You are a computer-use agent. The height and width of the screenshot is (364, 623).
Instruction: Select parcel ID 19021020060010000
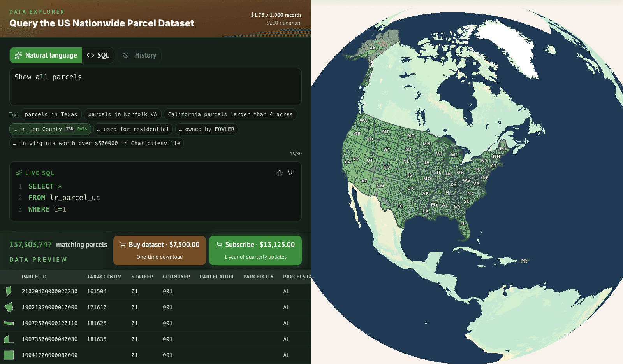coord(50,307)
